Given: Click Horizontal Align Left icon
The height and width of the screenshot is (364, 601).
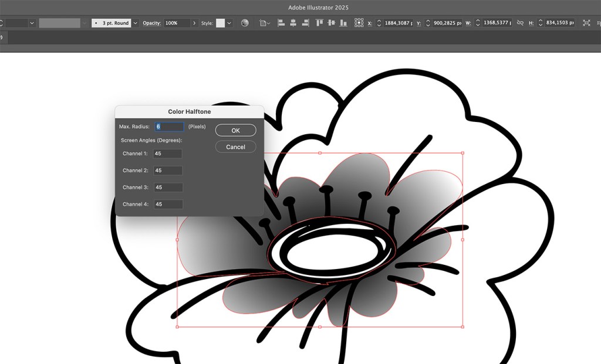Looking at the screenshot, I should point(281,23).
